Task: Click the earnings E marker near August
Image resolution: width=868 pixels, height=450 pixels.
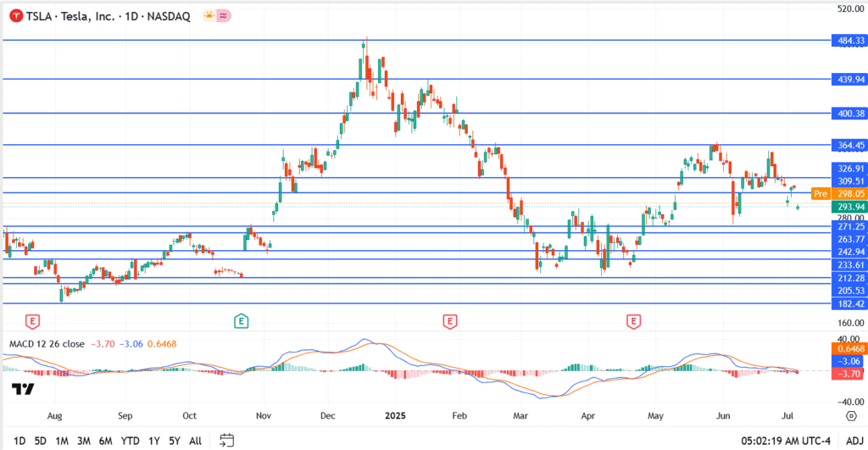Action: coord(33,321)
